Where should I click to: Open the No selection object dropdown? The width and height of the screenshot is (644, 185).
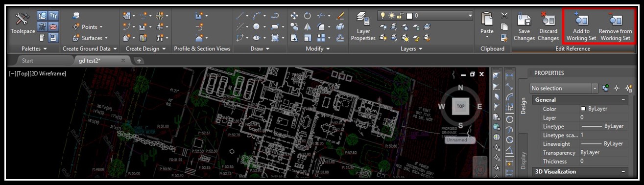point(595,88)
